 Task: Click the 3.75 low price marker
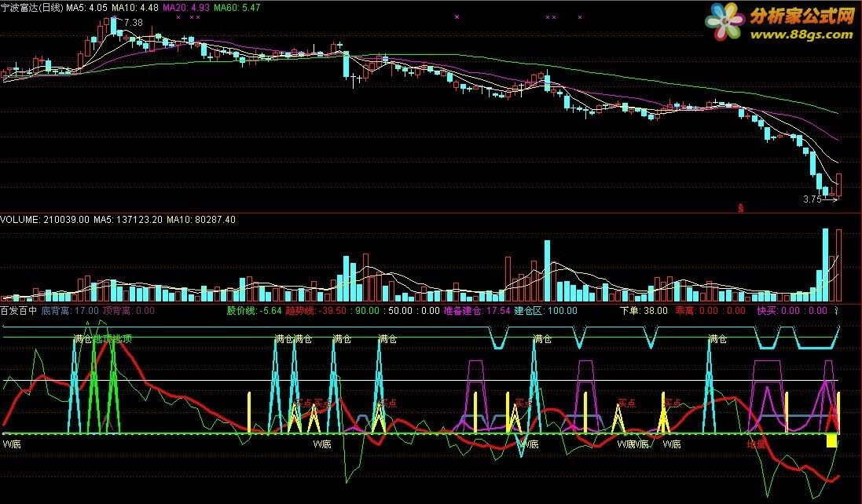[812, 199]
